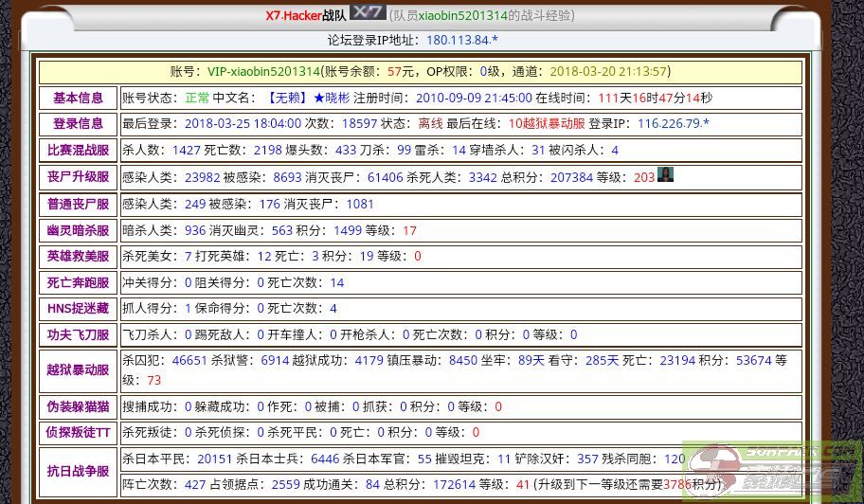Click channel timestamp 2018-03-20 21:13:57
The width and height of the screenshot is (864, 504).
608,72
